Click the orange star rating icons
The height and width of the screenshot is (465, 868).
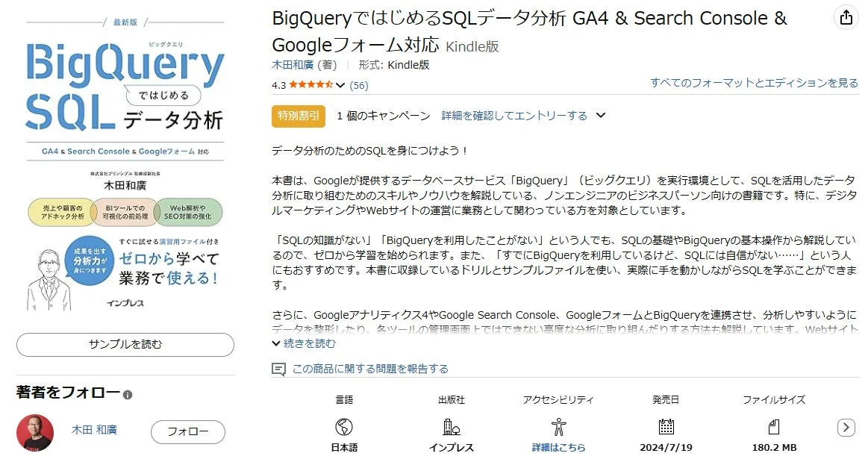tap(309, 85)
